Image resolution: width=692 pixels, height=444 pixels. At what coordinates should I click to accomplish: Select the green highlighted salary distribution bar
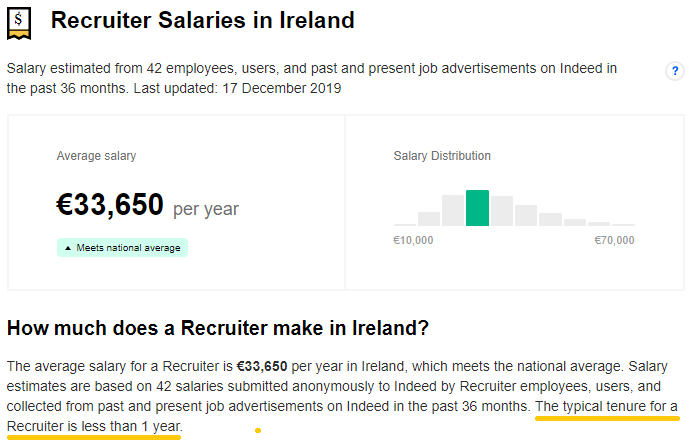(477, 208)
